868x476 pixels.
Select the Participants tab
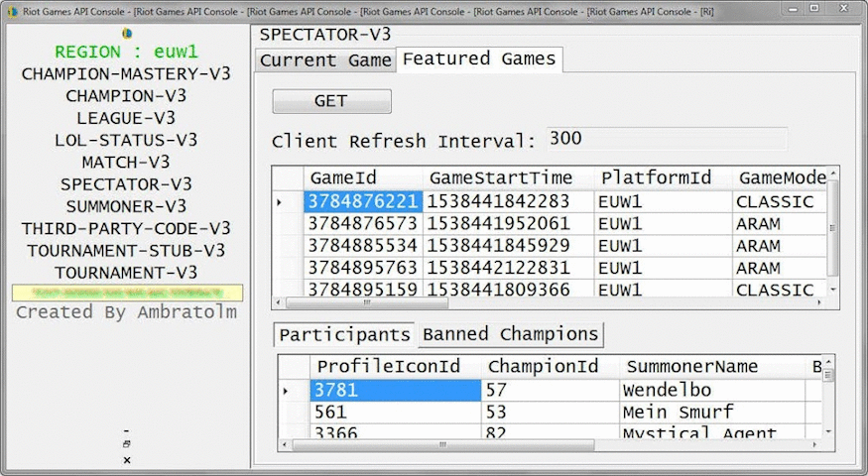pos(344,334)
